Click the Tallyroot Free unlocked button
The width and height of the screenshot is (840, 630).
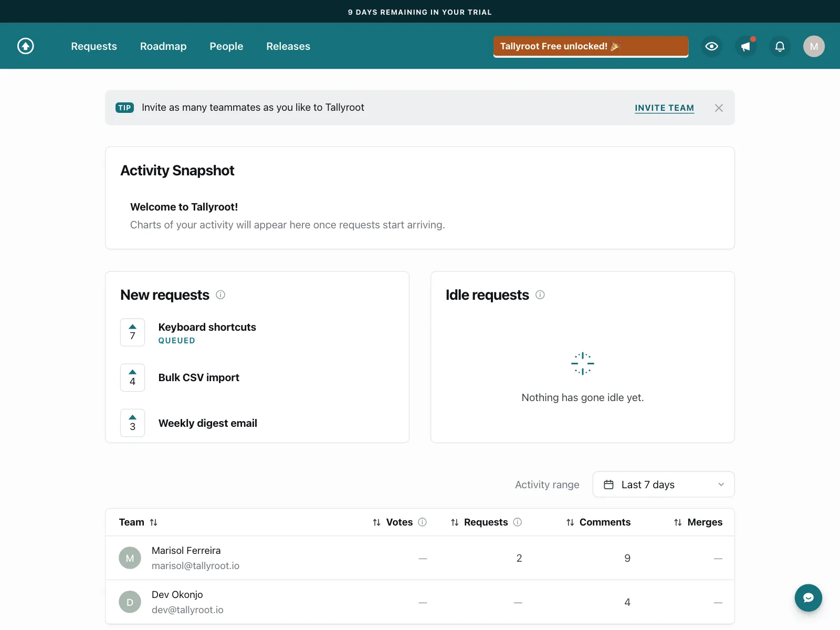tap(591, 46)
